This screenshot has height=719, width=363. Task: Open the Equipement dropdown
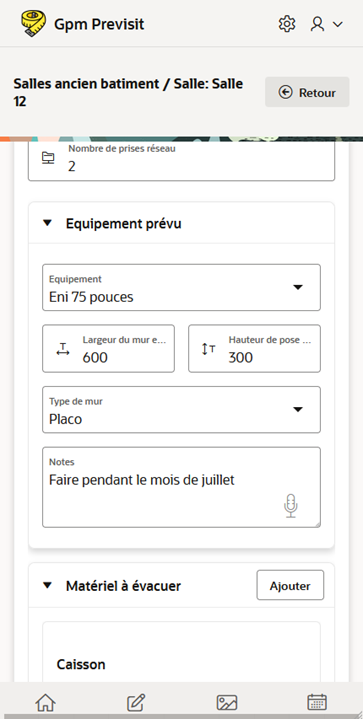point(182,288)
